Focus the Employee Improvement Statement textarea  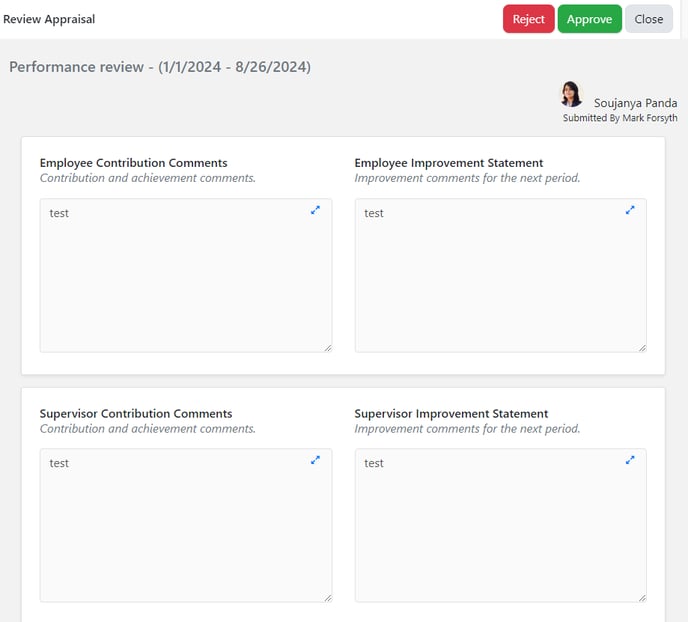[x=501, y=275]
